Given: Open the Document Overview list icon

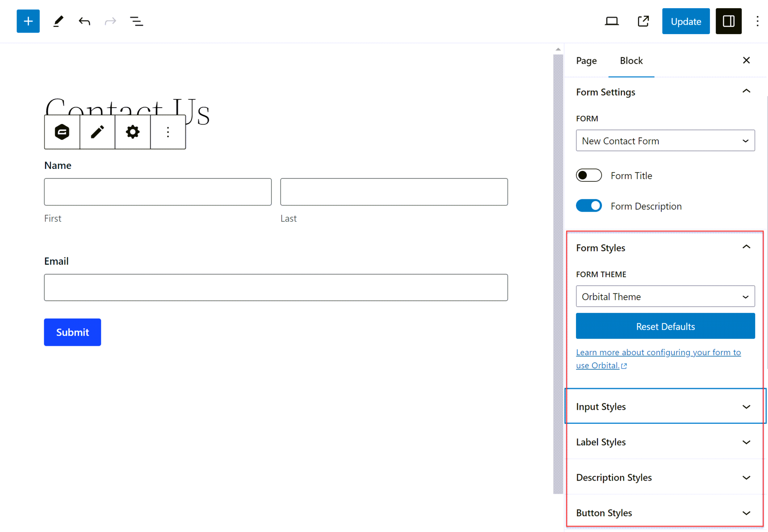Looking at the screenshot, I should coord(136,21).
